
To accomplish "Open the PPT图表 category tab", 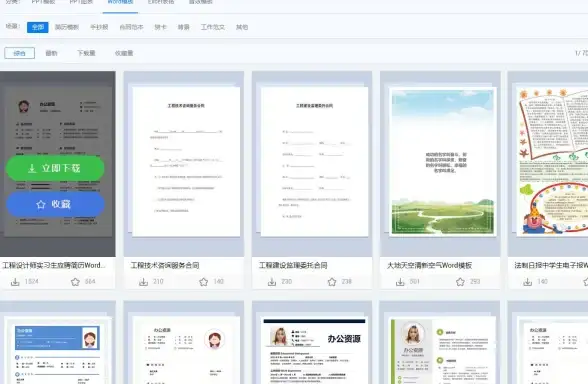I will pos(81,2).
